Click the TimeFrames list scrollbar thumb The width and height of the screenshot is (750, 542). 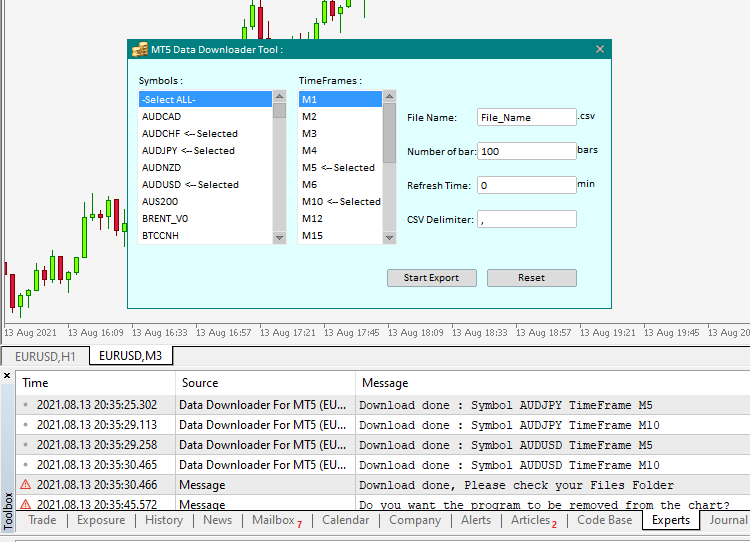pos(389,133)
